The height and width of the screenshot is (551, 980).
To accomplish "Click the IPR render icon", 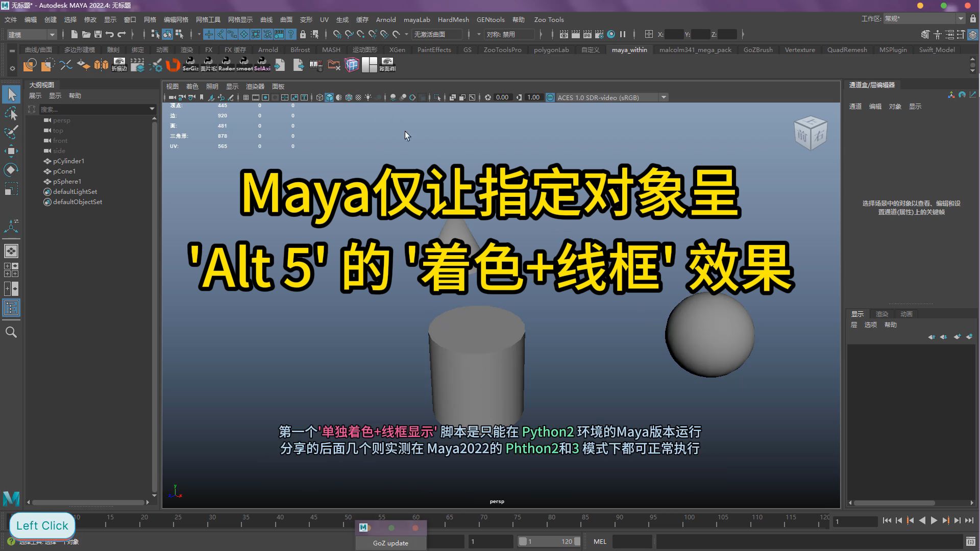I will pos(587,34).
